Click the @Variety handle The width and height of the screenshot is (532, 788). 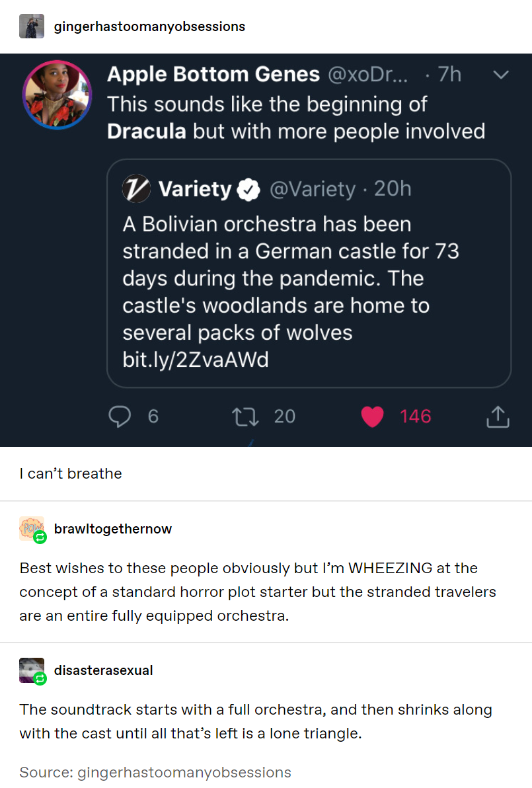coord(312,189)
